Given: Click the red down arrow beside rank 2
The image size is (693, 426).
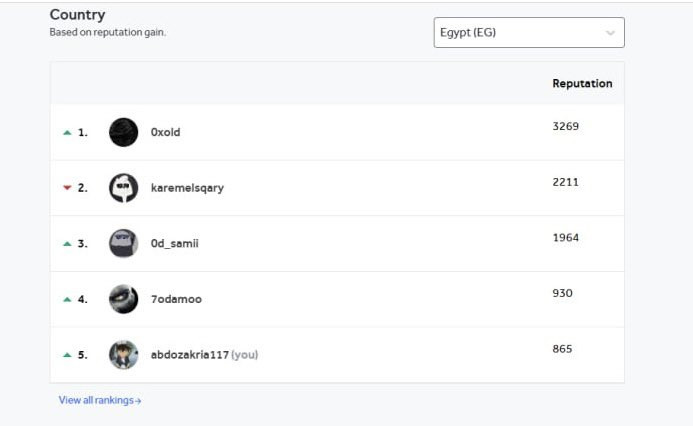Looking at the screenshot, I should click(x=67, y=188).
